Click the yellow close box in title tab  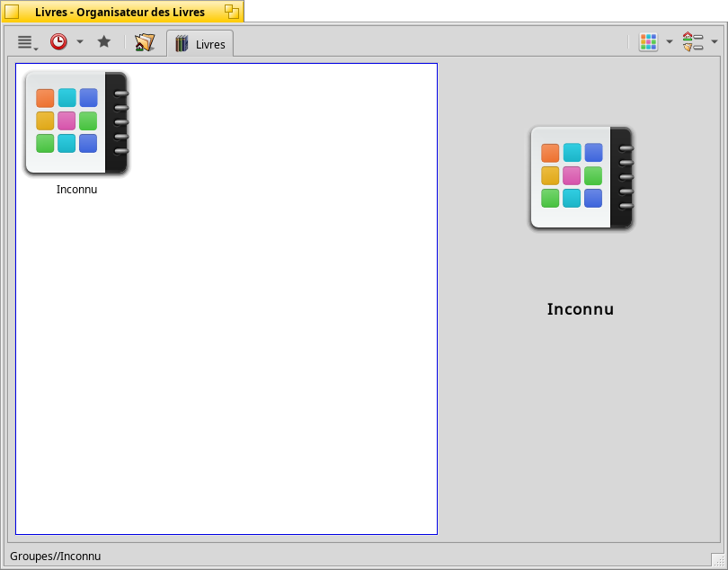pos(12,12)
